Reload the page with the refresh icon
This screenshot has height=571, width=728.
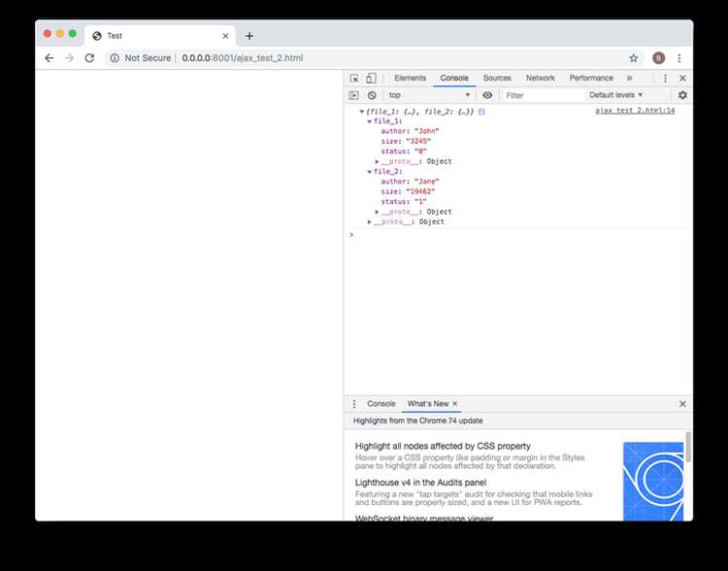(89, 58)
